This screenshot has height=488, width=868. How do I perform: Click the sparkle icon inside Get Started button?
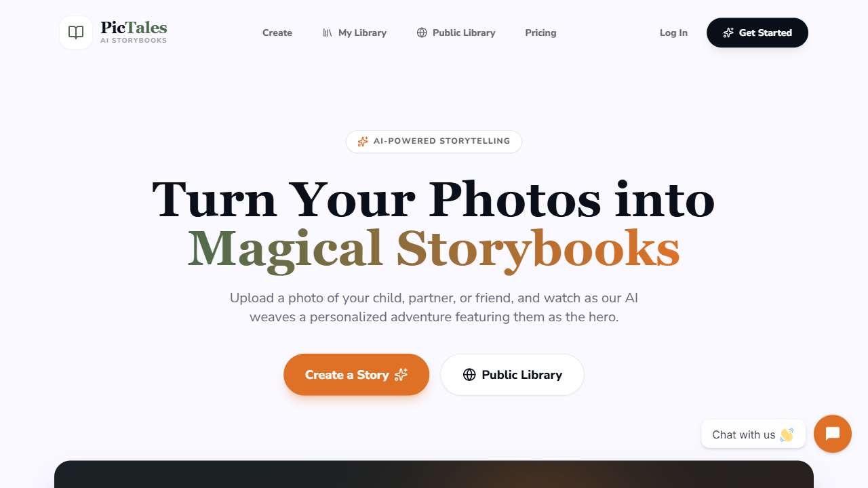point(728,33)
